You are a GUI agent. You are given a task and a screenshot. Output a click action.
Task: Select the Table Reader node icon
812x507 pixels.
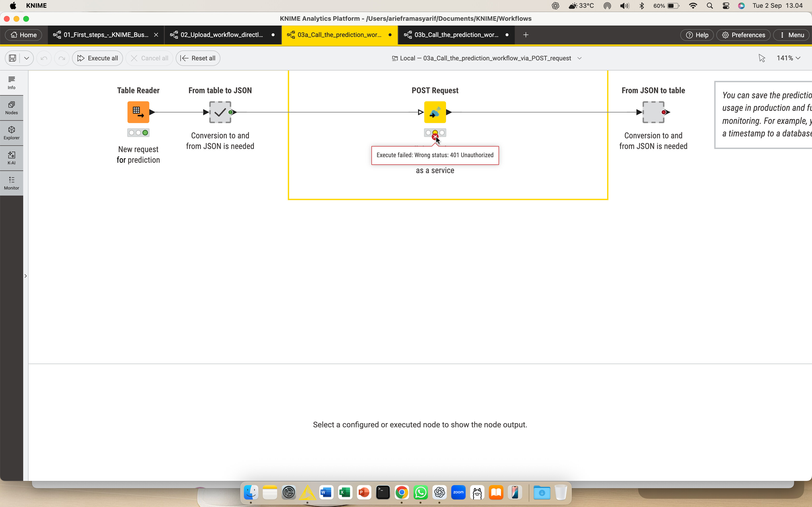click(138, 112)
